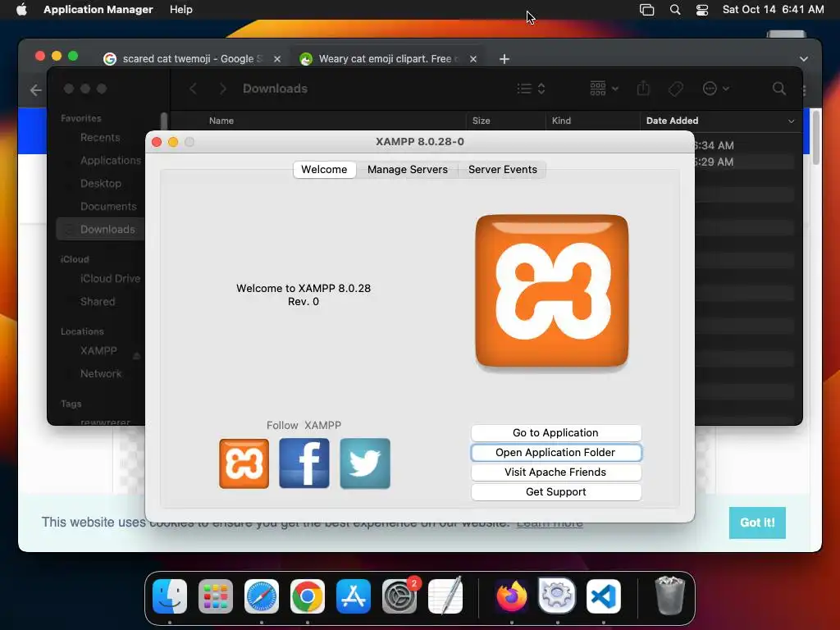Expand Chrome tab search chevron

coord(804,59)
